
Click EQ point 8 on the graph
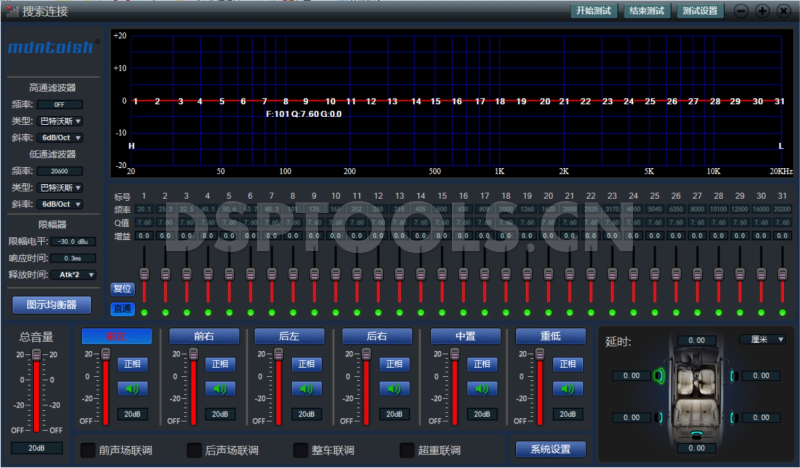tap(286, 101)
